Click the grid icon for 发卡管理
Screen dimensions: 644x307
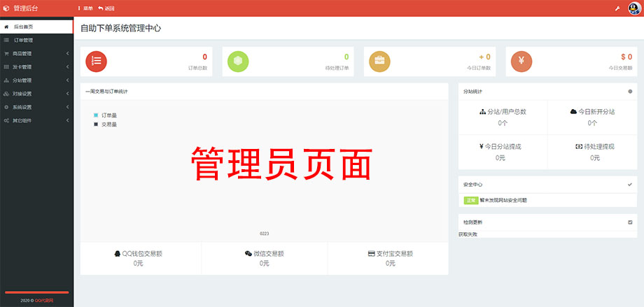[6, 67]
